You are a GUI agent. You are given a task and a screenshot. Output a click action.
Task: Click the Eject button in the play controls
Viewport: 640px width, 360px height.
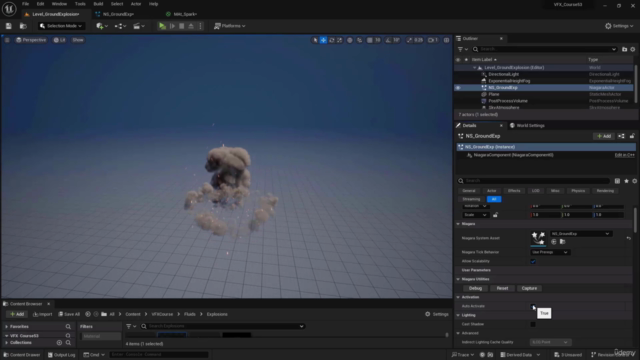(x=191, y=26)
